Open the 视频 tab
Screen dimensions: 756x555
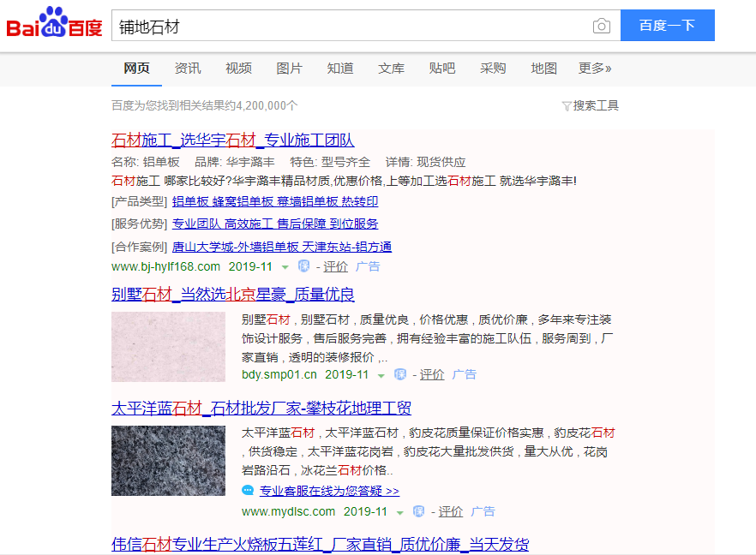238,69
